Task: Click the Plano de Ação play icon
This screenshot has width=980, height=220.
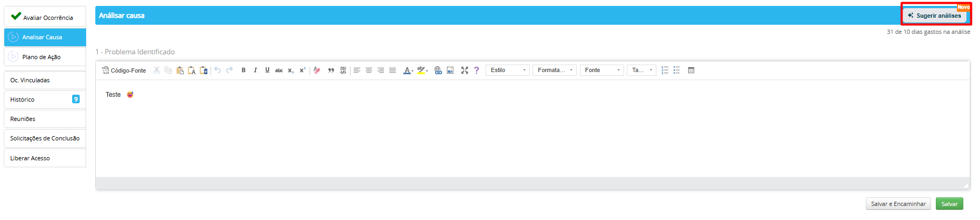Action: click(x=14, y=56)
